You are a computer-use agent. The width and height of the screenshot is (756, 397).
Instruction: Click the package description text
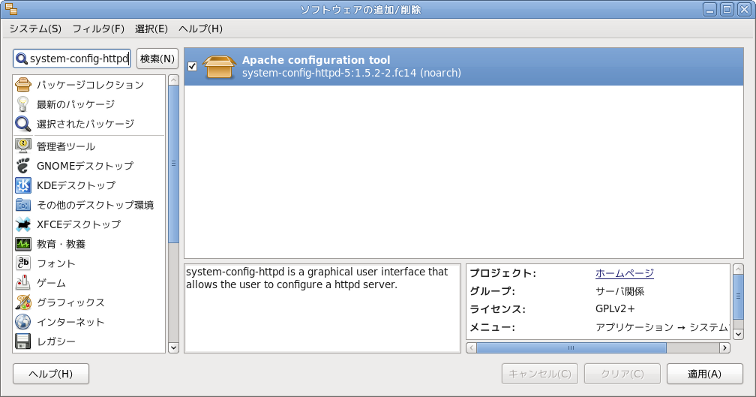[x=317, y=278]
